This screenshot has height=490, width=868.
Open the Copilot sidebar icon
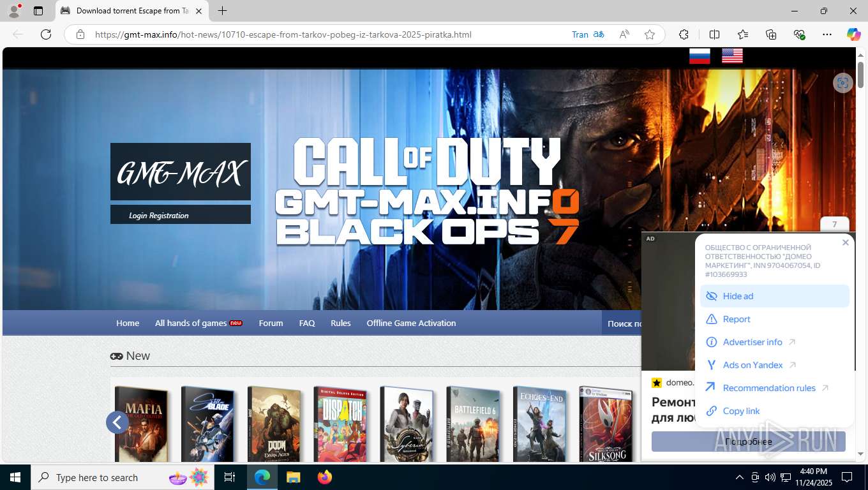[853, 34]
